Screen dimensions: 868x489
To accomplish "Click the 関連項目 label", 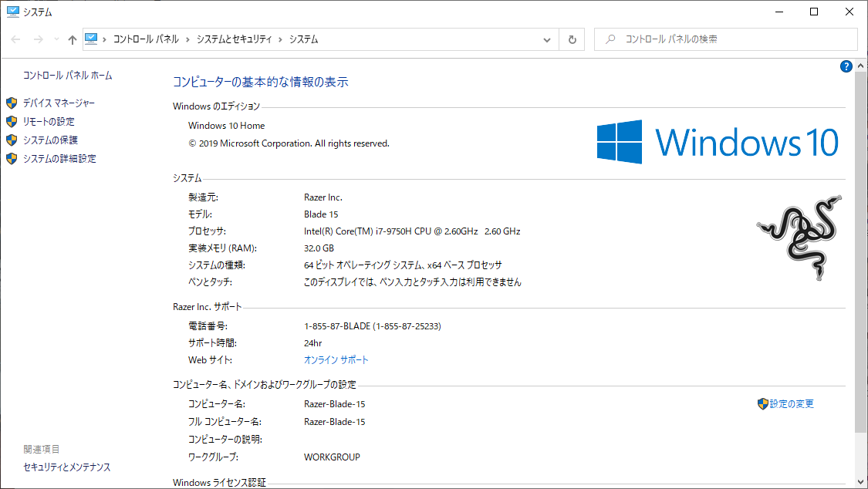I will pos(42,449).
